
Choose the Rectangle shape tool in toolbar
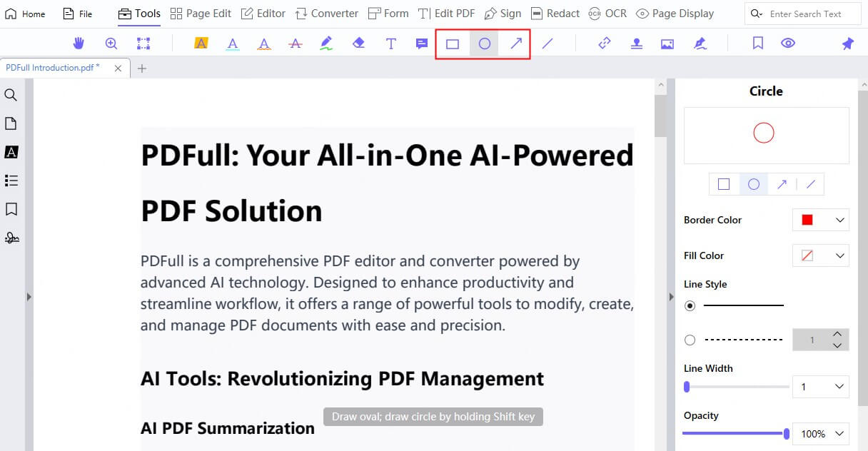[452, 44]
